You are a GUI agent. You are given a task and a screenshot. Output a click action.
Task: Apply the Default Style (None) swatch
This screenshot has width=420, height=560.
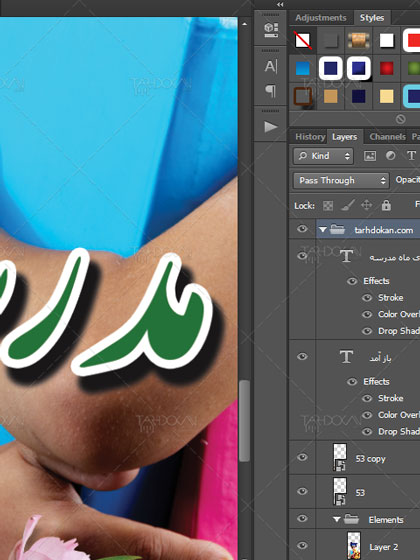click(x=303, y=40)
